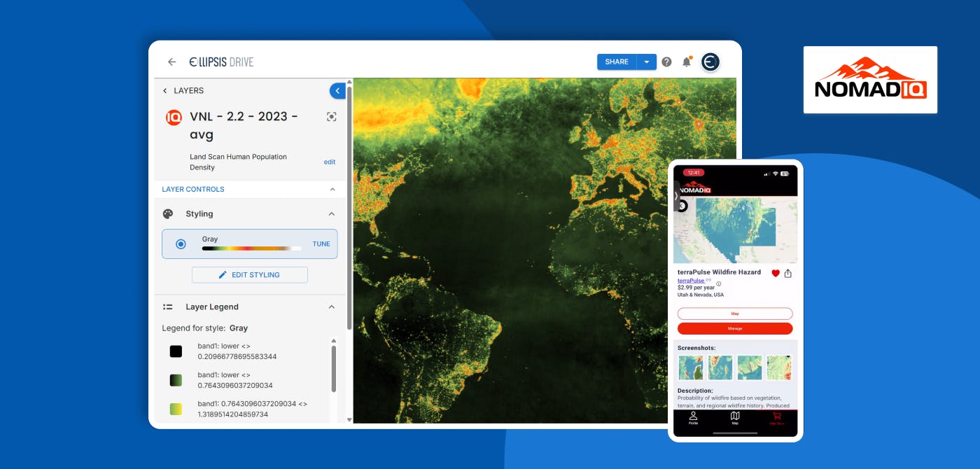The width and height of the screenshot is (980, 469).
Task: Open the SHARE dropdown arrow
Action: pyautogui.click(x=646, y=62)
